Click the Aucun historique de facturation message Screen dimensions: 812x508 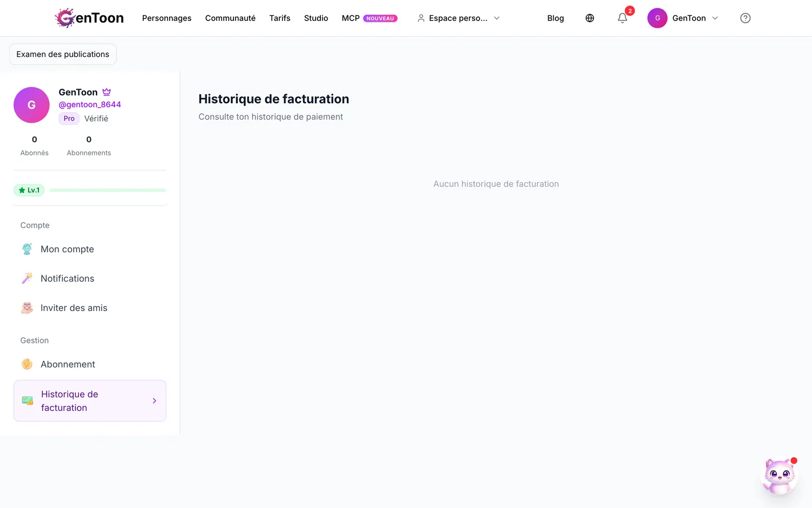coord(496,184)
